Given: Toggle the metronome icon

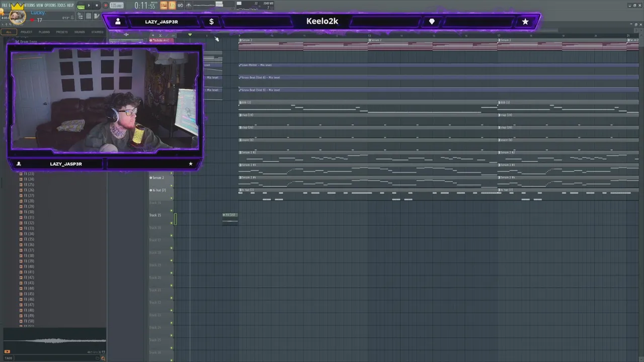Looking at the screenshot, I should tap(189, 5).
